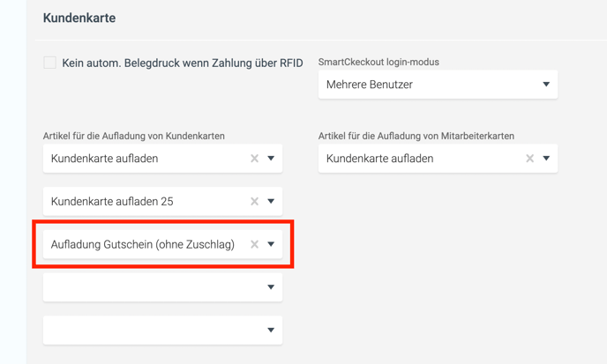Open the first empty article dropdown arrow

(271, 287)
